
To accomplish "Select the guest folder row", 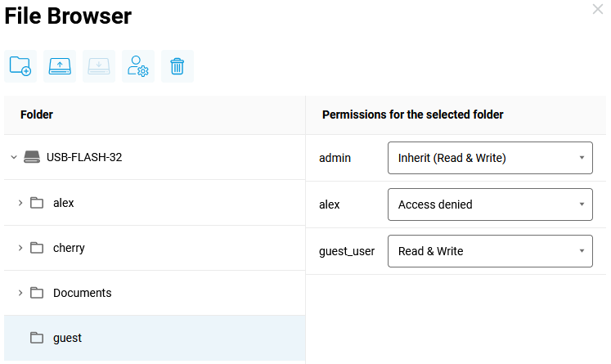I will tap(155, 338).
